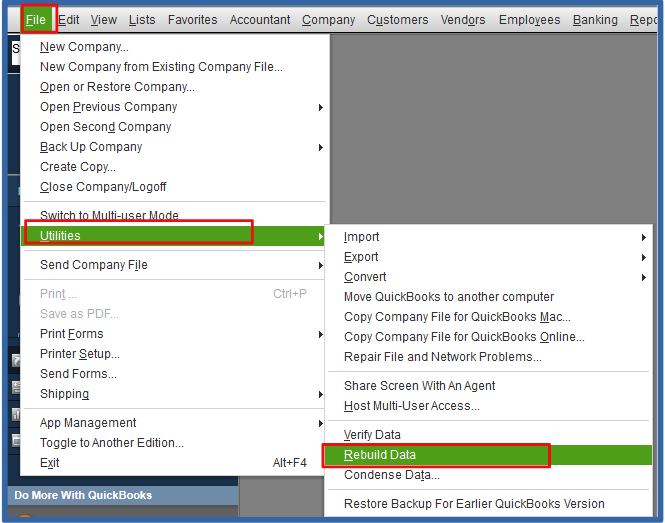
Task: Expand Back Up Company submenu
Action: 174,147
